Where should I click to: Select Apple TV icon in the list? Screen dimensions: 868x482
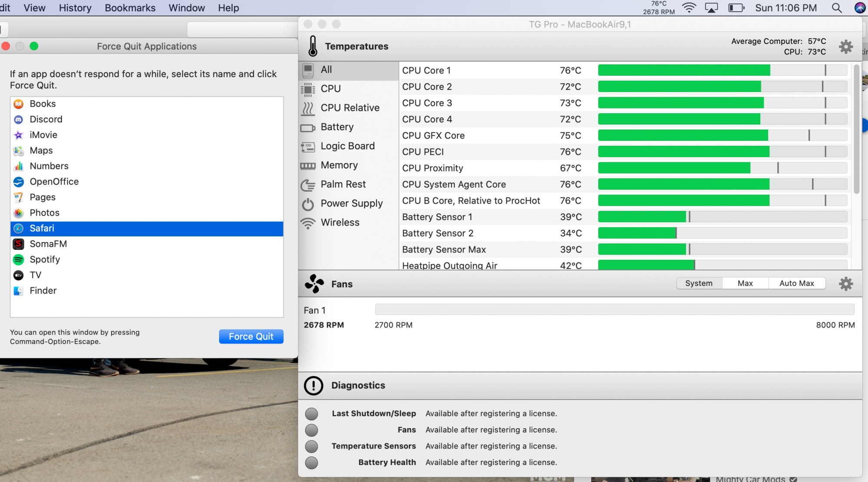18,275
